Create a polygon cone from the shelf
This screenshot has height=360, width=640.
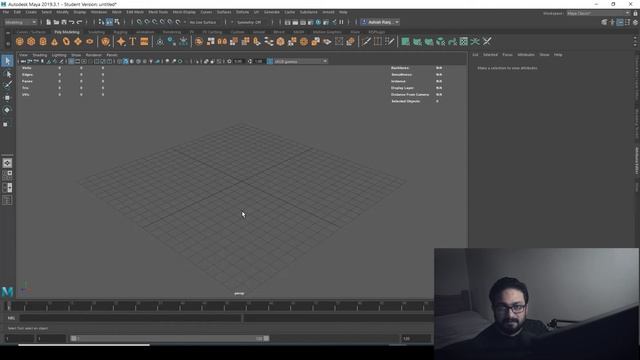(x=54, y=41)
